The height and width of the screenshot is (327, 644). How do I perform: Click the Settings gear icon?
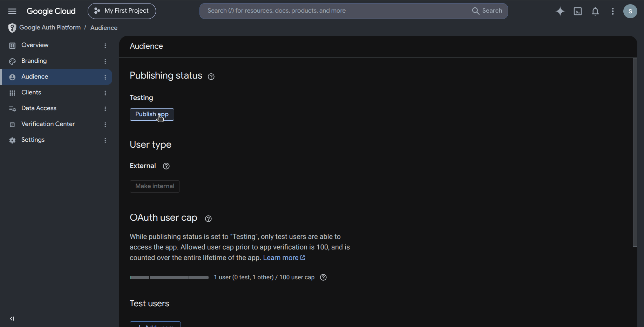click(x=12, y=140)
